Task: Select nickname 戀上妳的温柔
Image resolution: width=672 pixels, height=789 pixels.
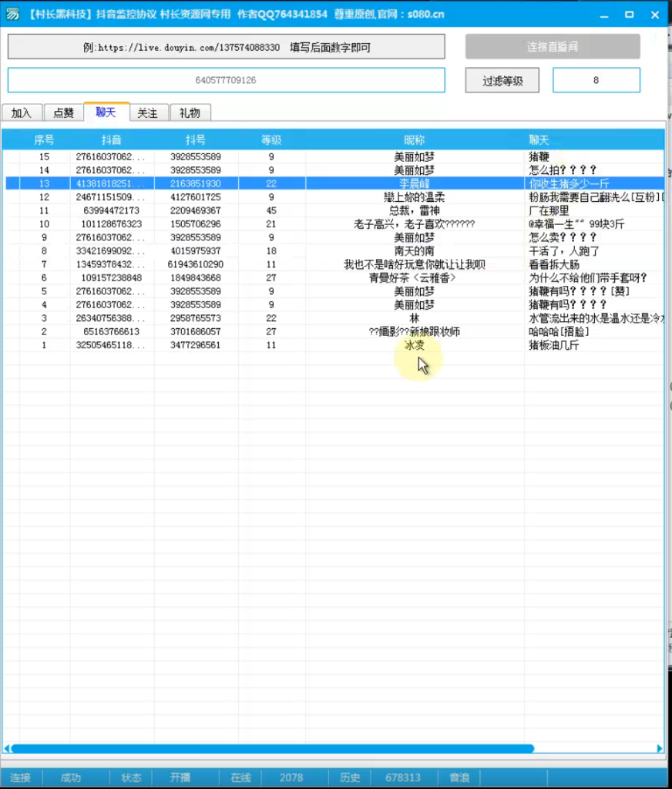Action: (415, 196)
